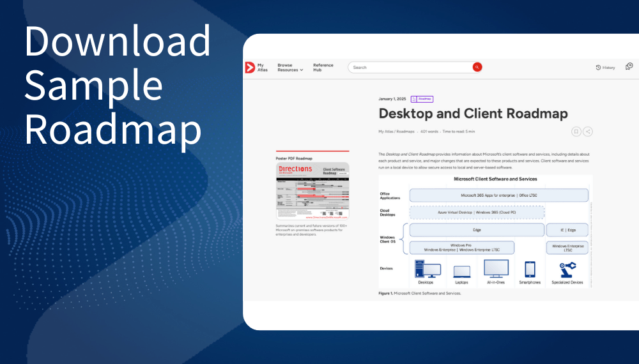The width and height of the screenshot is (639, 364).
Task: Click the Poster PDF Roadmap heading
Action: tap(294, 158)
